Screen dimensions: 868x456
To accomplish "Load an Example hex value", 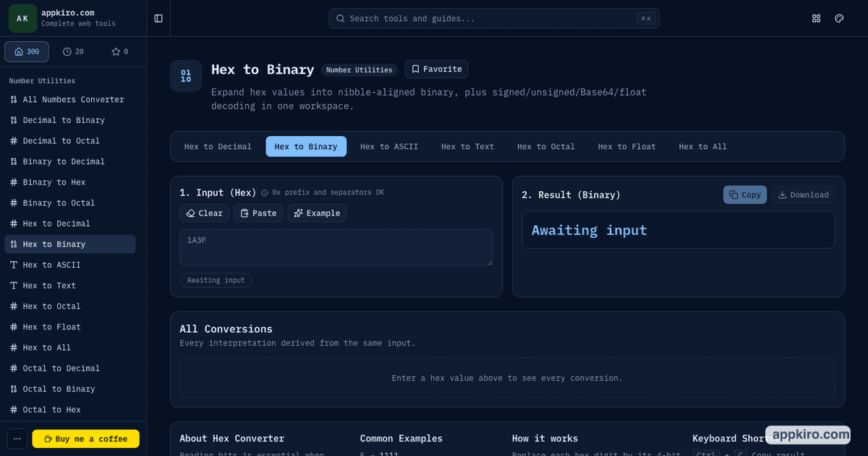I will pyautogui.click(x=317, y=213).
